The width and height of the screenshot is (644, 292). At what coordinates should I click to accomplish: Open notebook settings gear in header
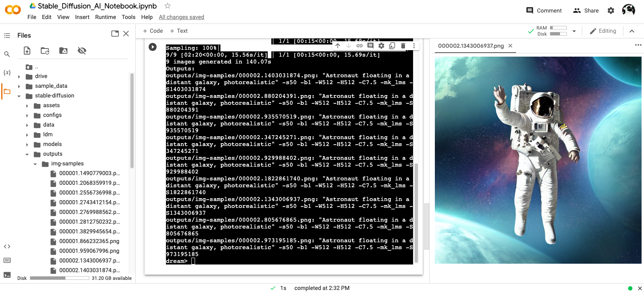tap(611, 11)
